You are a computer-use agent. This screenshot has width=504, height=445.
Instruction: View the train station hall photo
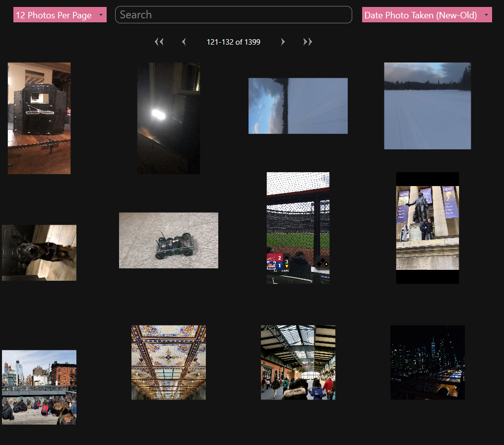pos(298,362)
